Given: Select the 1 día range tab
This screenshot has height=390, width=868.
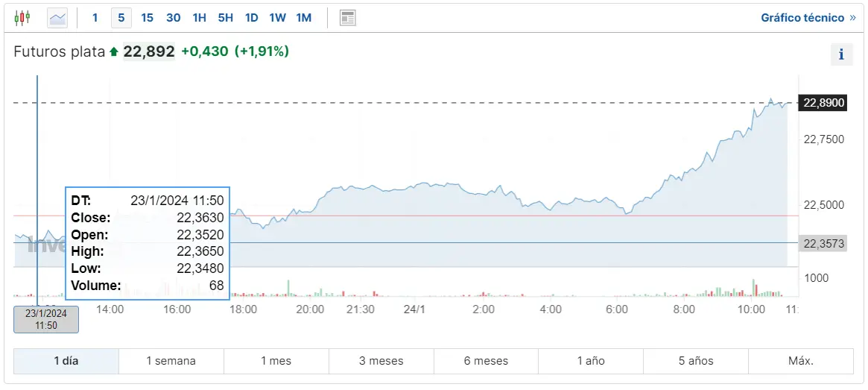Looking at the screenshot, I should tap(66, 361).
